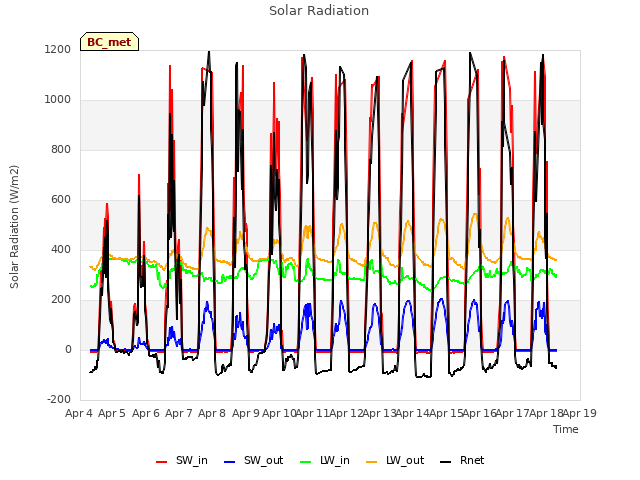Click the Solar Radiation (W/m2) y-axis label

coord(14,227)
